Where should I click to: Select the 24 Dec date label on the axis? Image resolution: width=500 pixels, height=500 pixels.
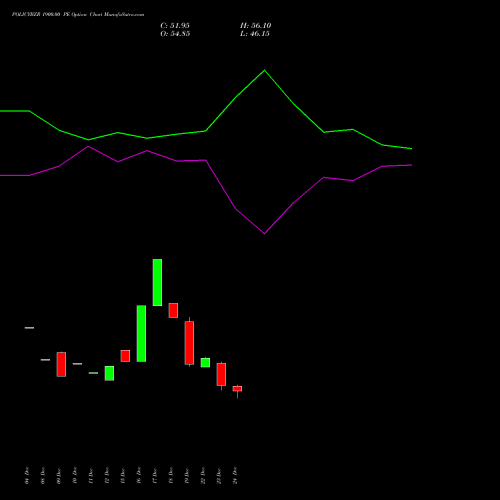(235, 476)
